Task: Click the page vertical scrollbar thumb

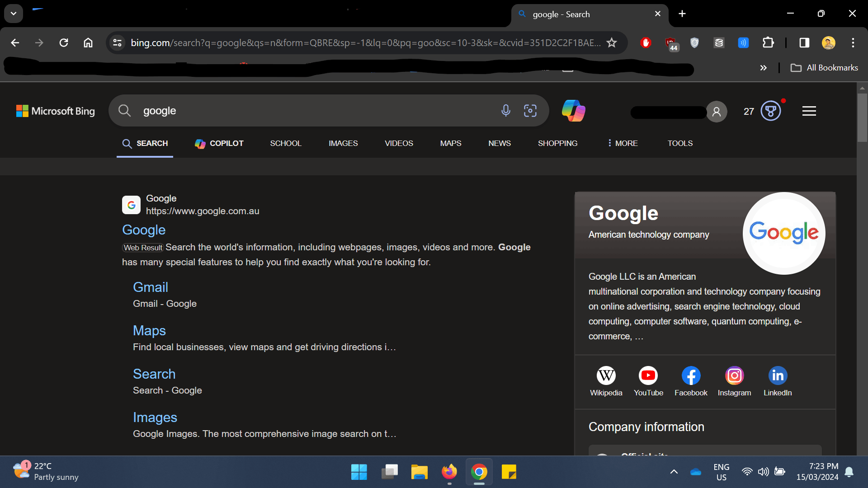Action: coord(862,117)
